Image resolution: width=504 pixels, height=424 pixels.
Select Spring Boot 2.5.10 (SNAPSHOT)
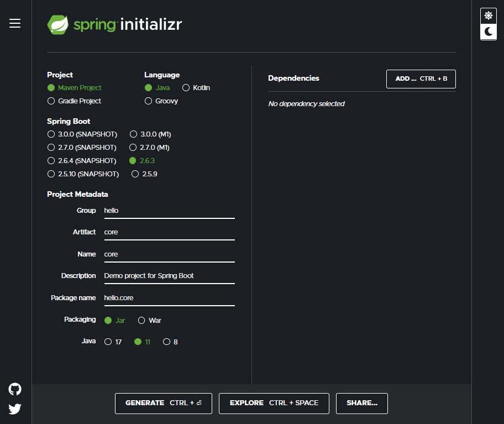(83, 174)
